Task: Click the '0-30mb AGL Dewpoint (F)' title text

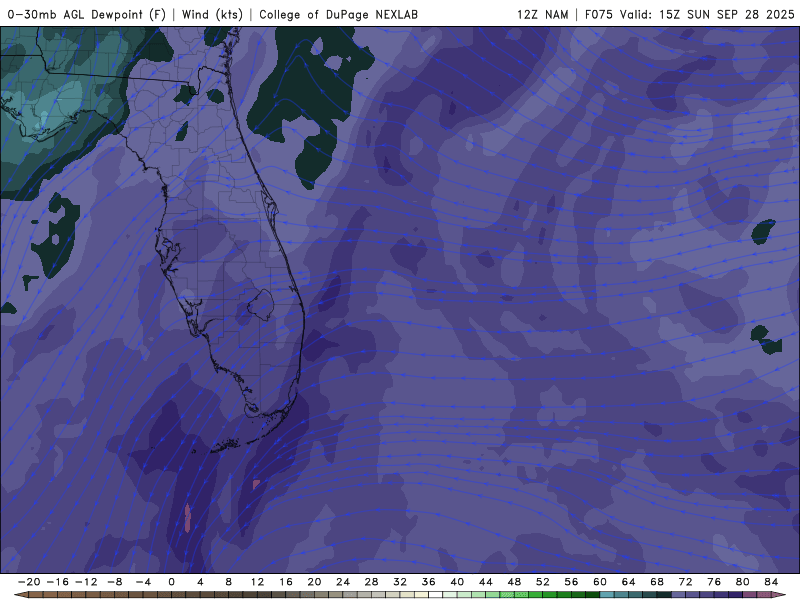Action: (87, 14)
